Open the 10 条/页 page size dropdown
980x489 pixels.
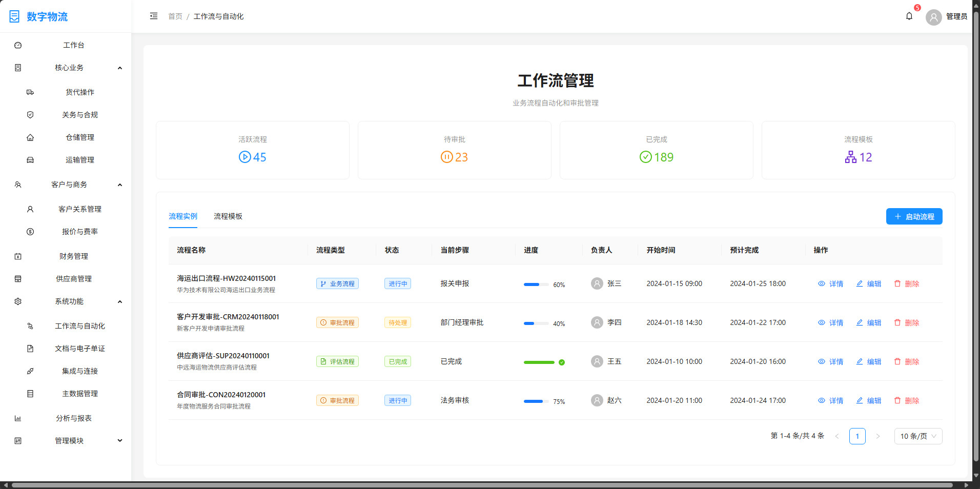pos(917,436)
